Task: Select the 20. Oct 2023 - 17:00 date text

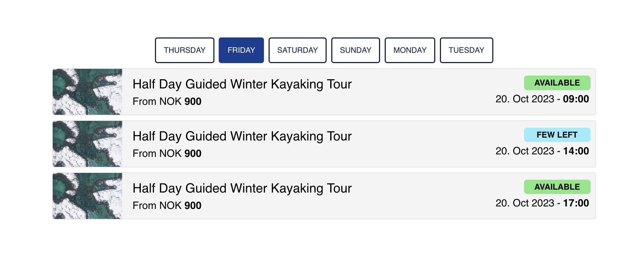Action: click(x=542, y=203)
